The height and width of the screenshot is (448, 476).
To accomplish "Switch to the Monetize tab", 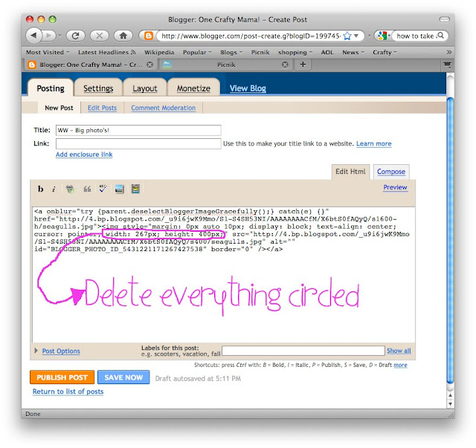I will (193, 88).
